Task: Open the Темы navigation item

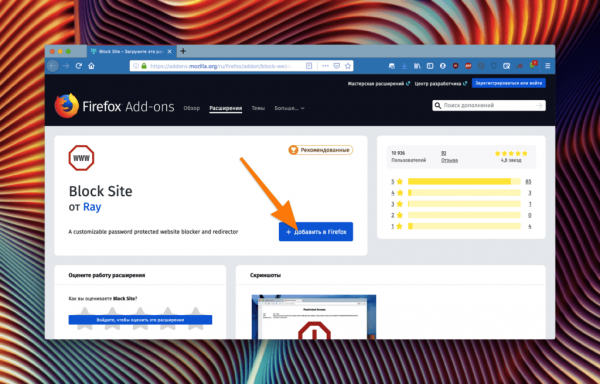Action: point(258,108)
